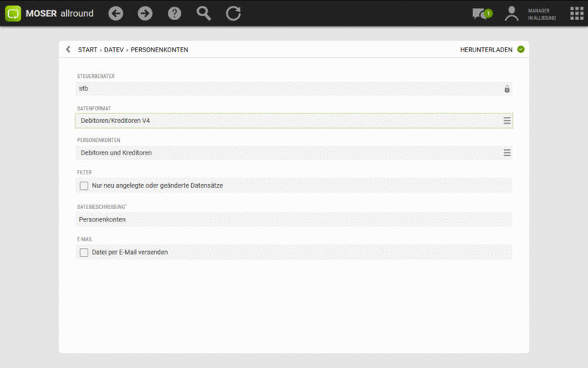Click the DATEIBESCHREIBUNG label
The height and width of the screenshot is (368, 588).
(101, 207)
